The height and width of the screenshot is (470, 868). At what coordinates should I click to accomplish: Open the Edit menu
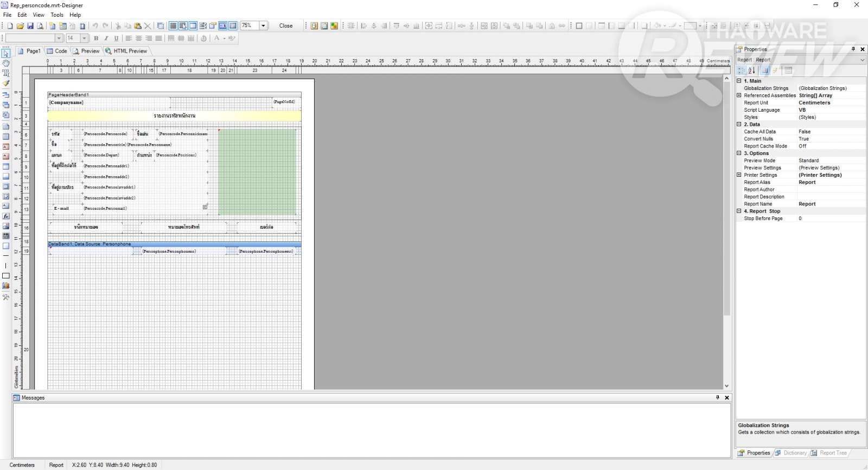tap(22, 15)
